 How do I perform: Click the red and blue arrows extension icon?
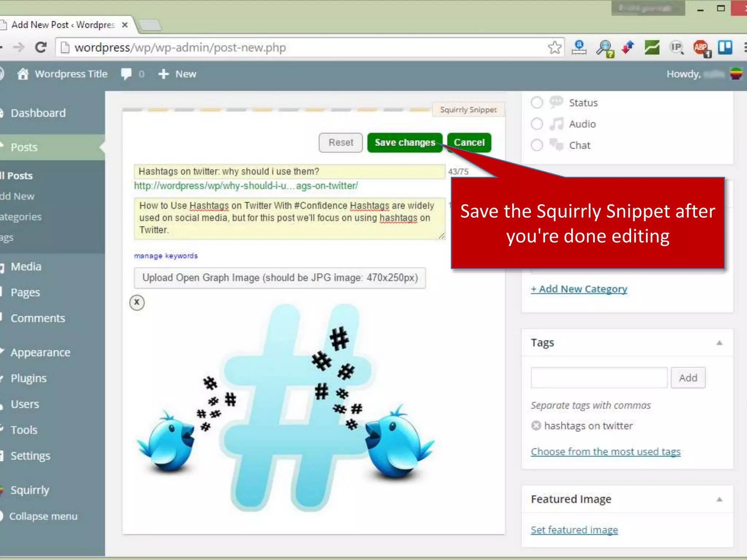pos(628,47)
